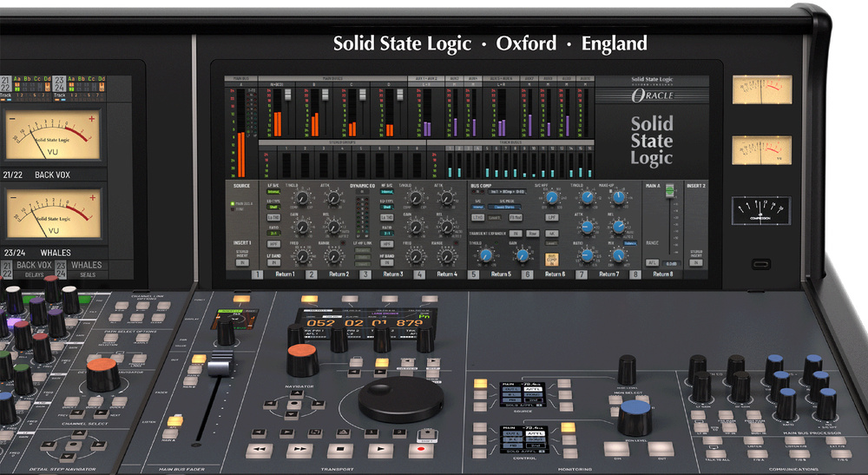Push the FB Mod button

pos(516,218)
